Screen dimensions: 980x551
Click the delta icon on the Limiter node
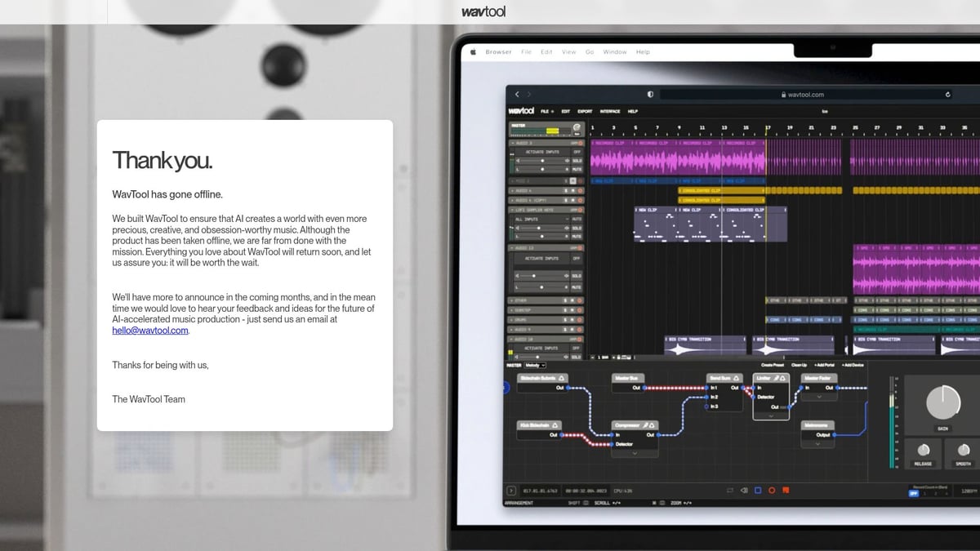click(x=782, y=378)
